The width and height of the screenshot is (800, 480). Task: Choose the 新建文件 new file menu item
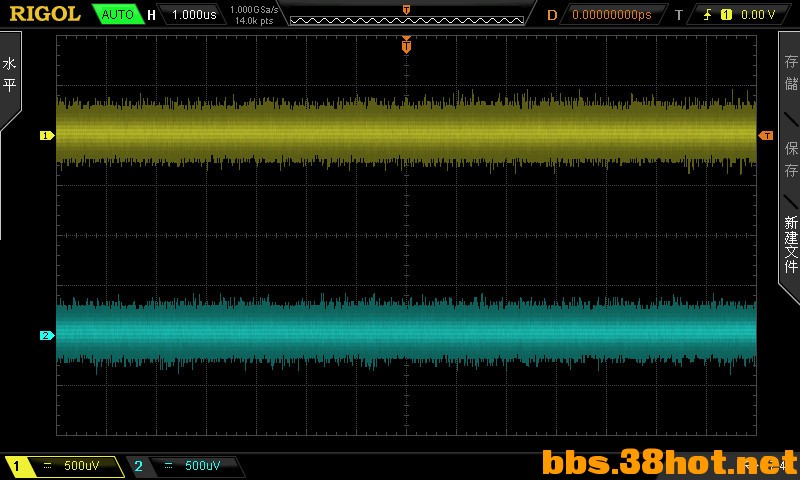[x=791, y=244]
